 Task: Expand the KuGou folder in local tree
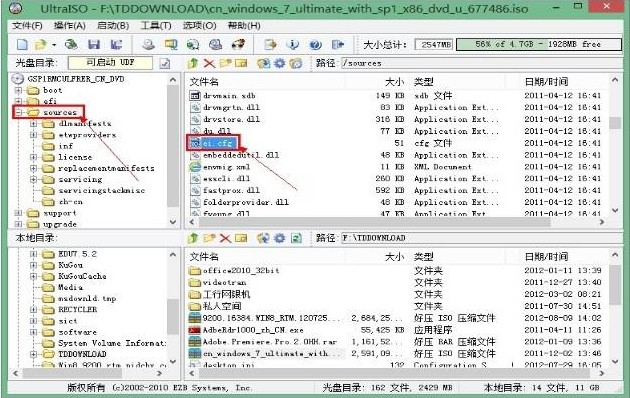[34, 265]
